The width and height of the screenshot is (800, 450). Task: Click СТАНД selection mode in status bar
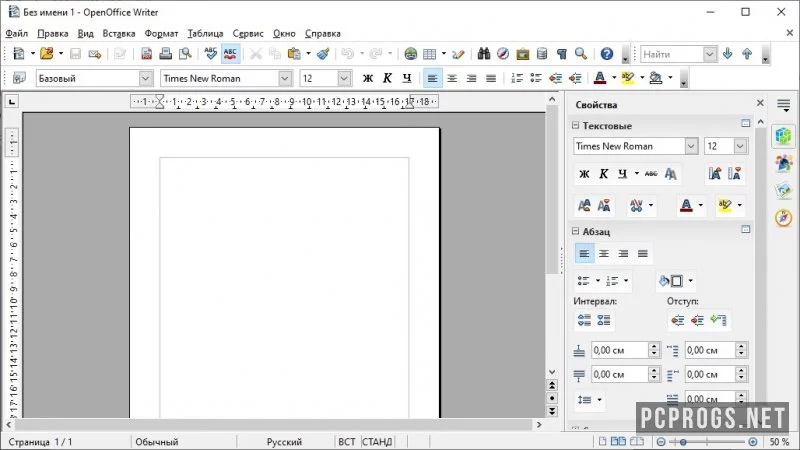click(377, 442)
